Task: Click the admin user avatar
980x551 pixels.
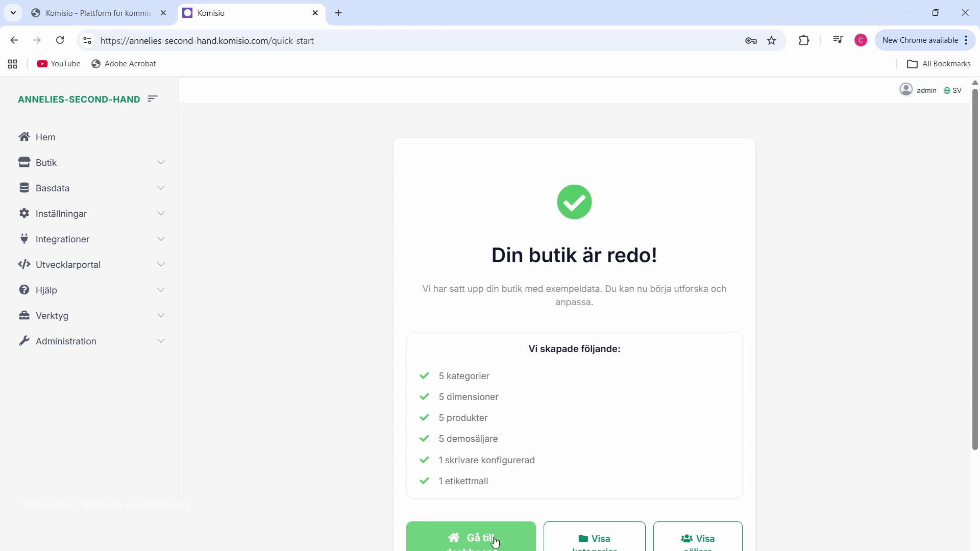Action: coord(906,89)
